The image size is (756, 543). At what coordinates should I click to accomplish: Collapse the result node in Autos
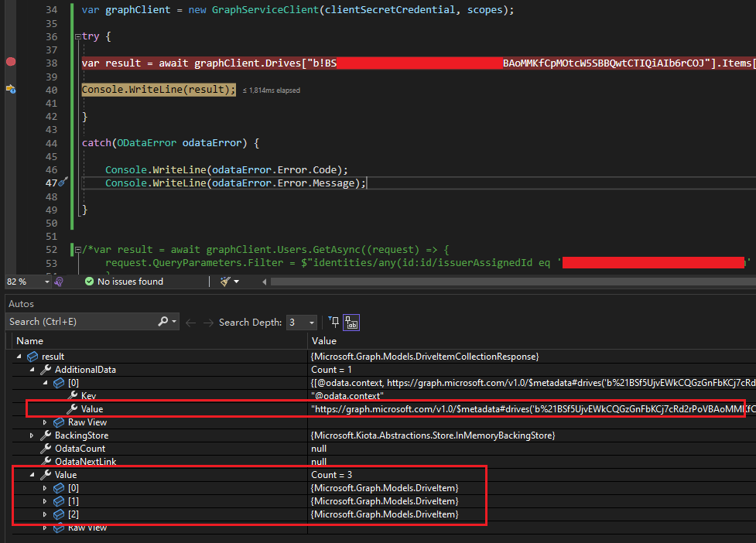click(19, 355)
